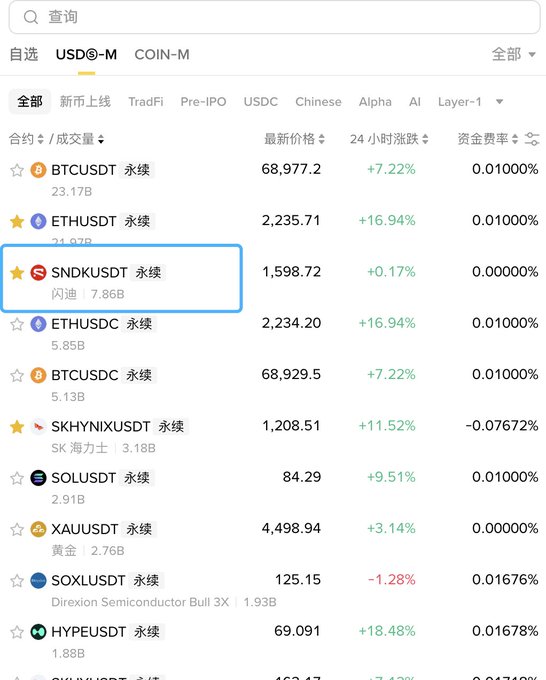Click the search magnifier icon

[31, 17]
